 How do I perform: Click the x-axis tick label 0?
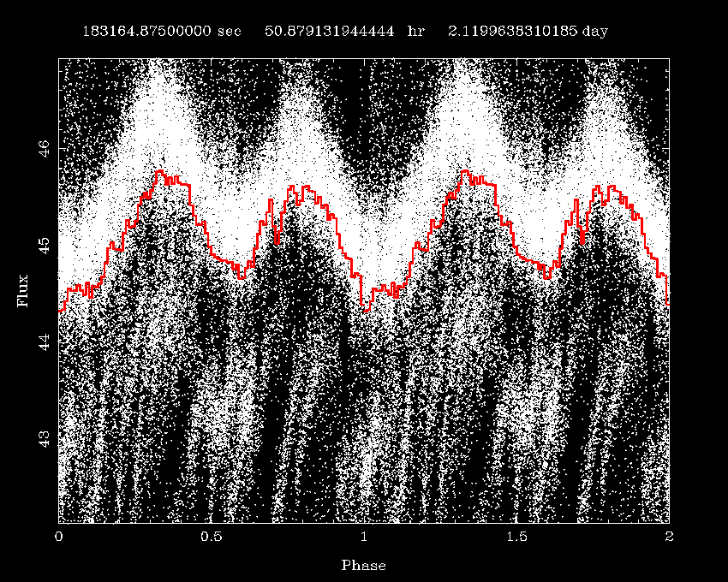point(58,537)
